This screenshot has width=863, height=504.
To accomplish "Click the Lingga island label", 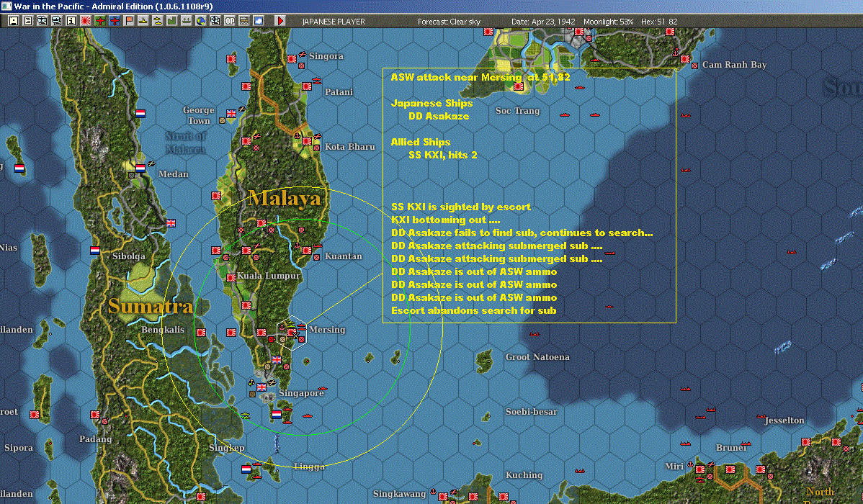I will pos(309,467).
